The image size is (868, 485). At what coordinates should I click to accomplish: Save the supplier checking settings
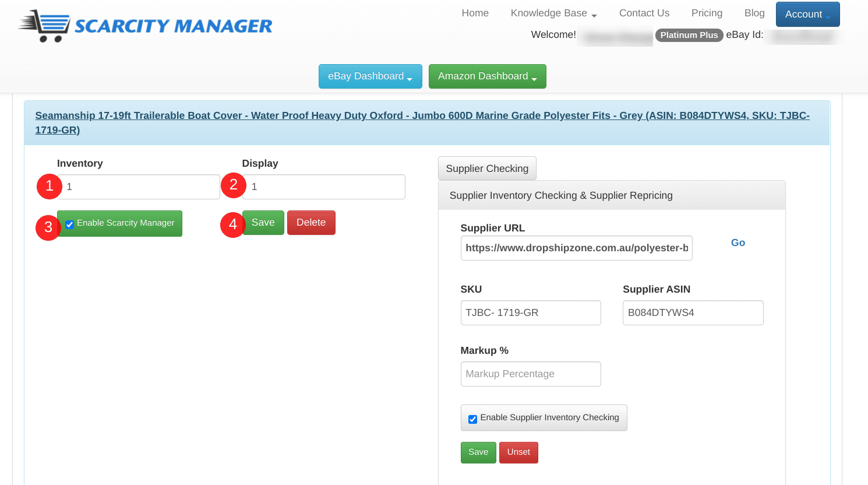click(478, 452)
